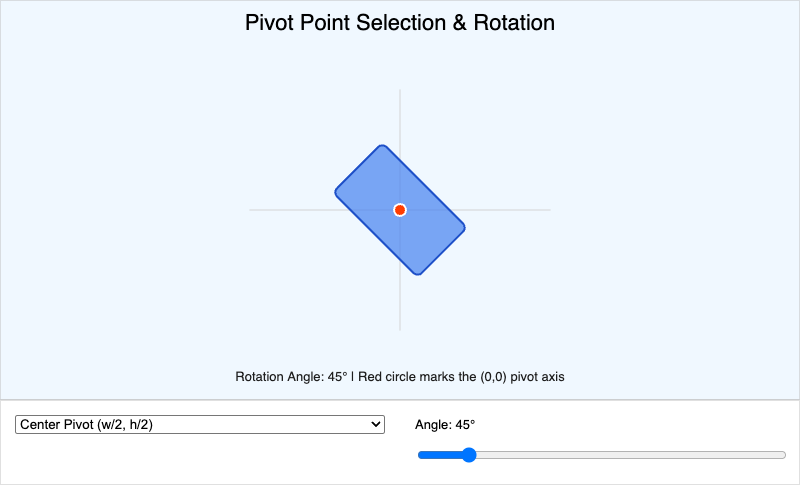Click the Pivot Point Selection & Rotation title
800x485 pixels.
(400, 22)
